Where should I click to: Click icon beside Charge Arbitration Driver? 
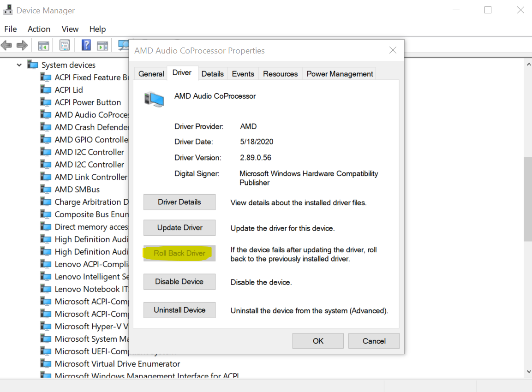46,202
